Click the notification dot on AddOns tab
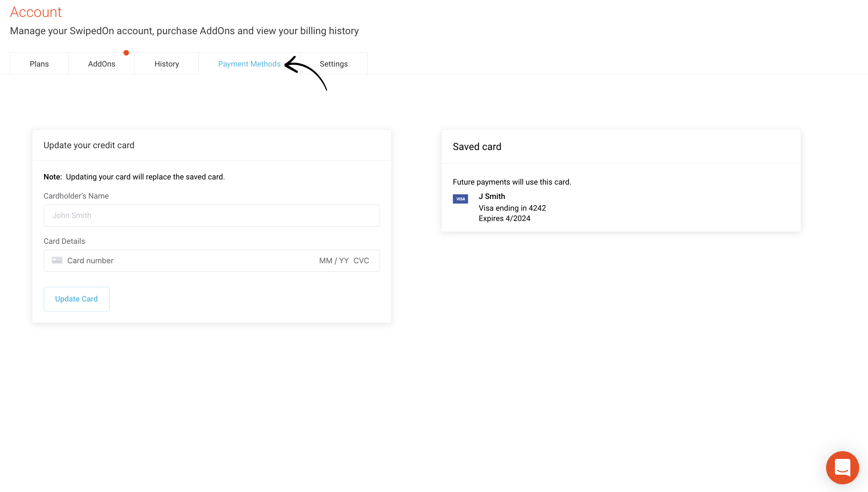Image resolution: width=868 pixels, height=492 pixels. point(126,53)
